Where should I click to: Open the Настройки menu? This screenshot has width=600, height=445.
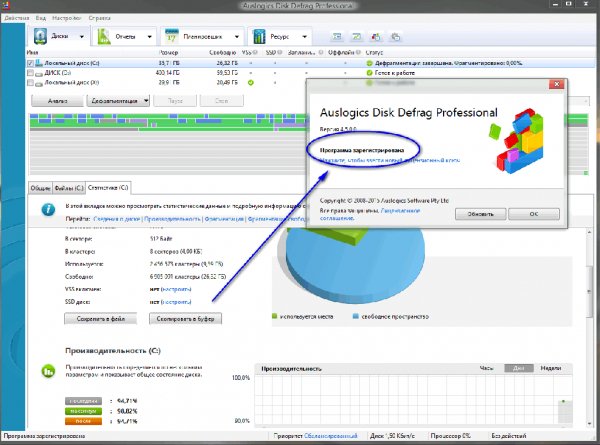(x=67, y=18)
